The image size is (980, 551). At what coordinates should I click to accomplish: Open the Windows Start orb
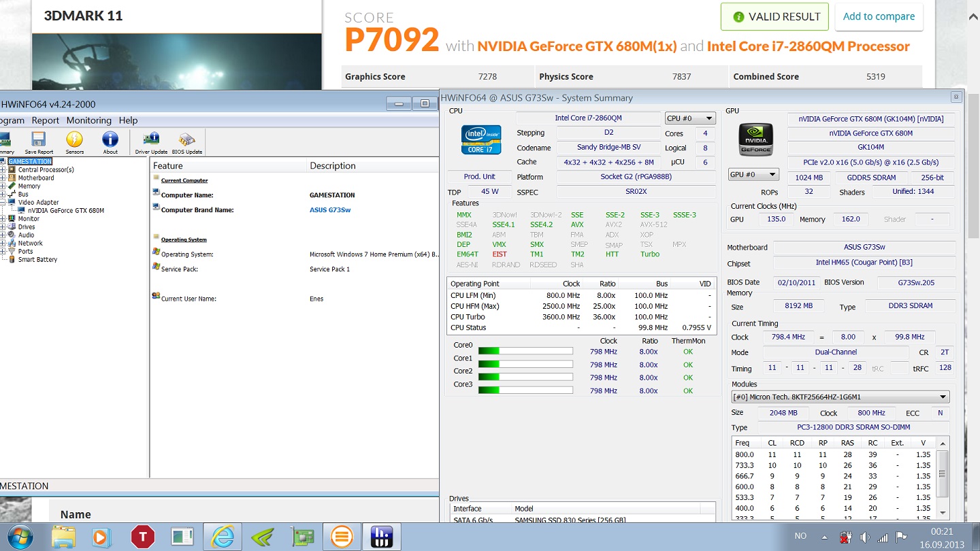[20, 537]
